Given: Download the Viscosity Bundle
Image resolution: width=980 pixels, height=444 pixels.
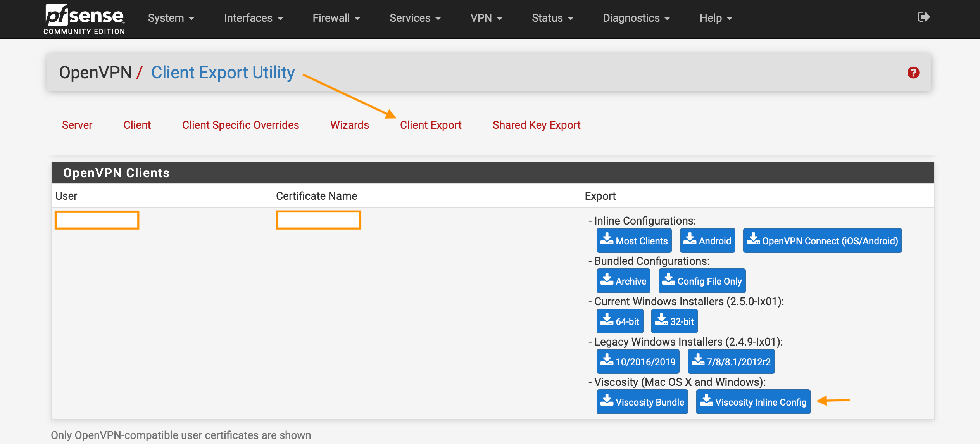Looking at the screenshot, I should (642, 402).
